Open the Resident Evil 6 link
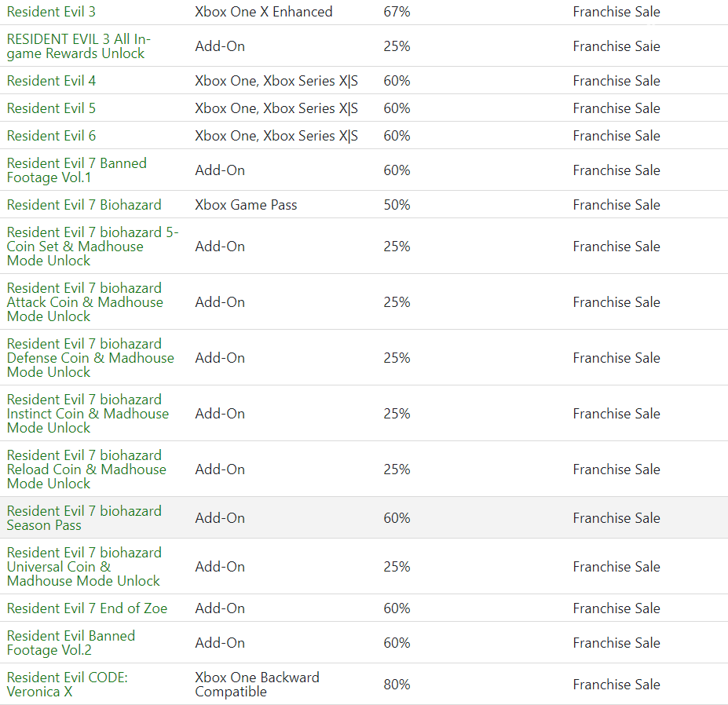 pos(51,136)
